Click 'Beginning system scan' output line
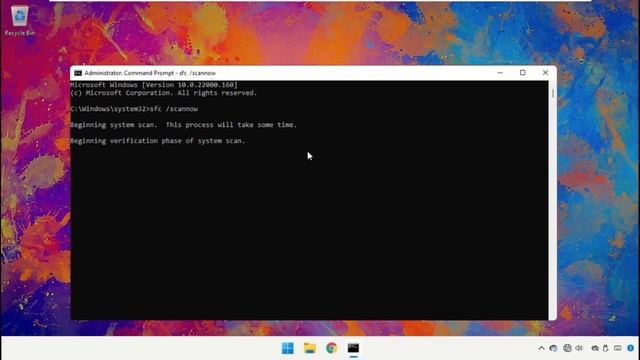640x360 pixels. (x=184, y=125)
